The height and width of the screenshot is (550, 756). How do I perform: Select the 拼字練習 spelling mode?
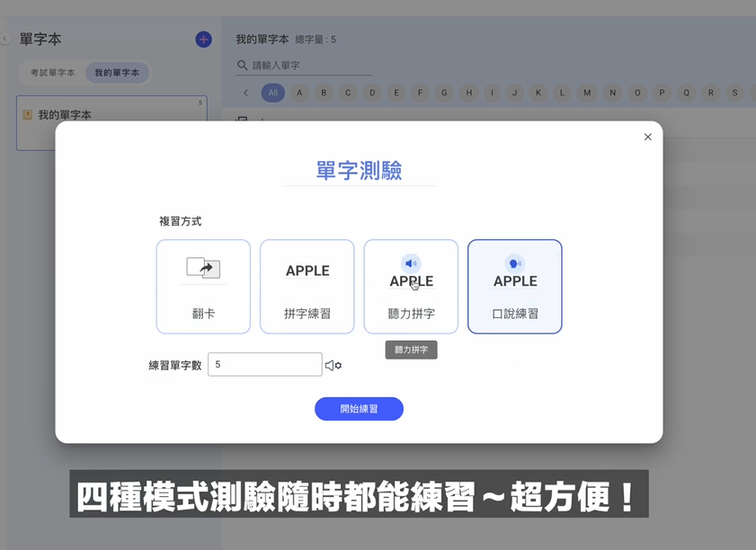(x=307, y=287)
